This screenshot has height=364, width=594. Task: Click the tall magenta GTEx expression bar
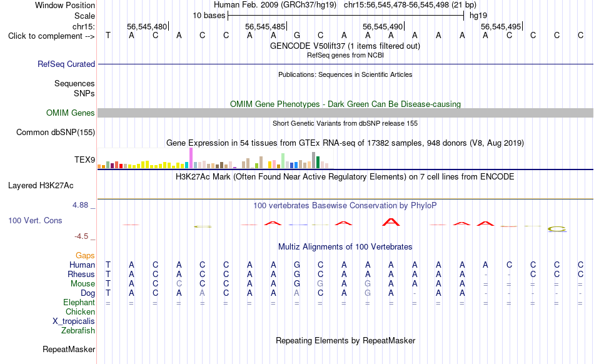click(x=191, y=158)
